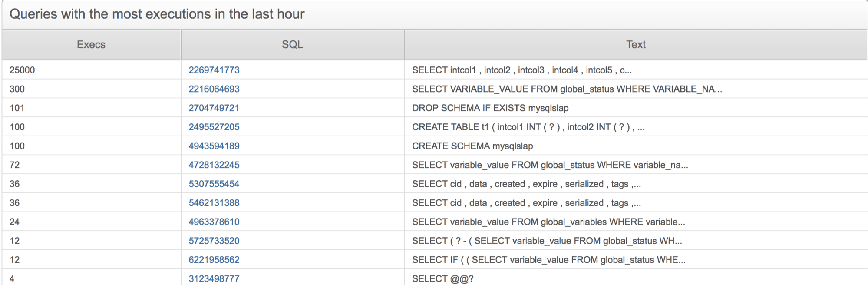The height and width of the screenshot is (285, 868).
Task: Click the panel title about most executions
Action: [157, 14]
